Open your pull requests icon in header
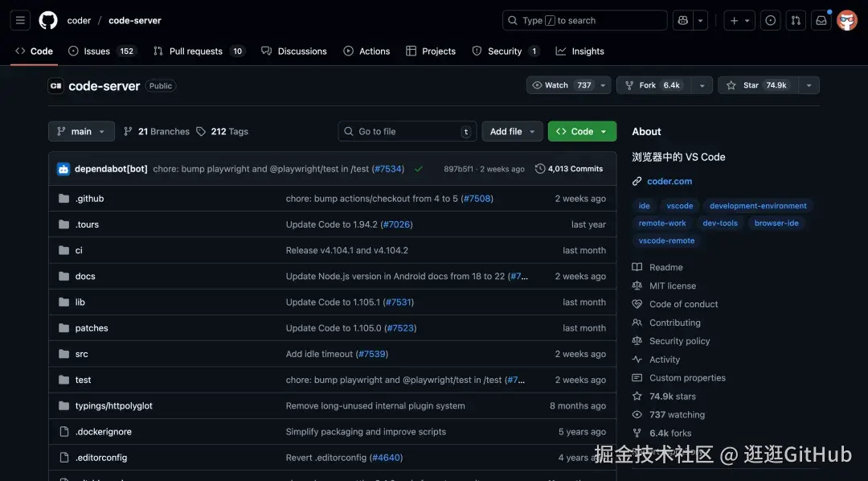 tap(796, 20)
